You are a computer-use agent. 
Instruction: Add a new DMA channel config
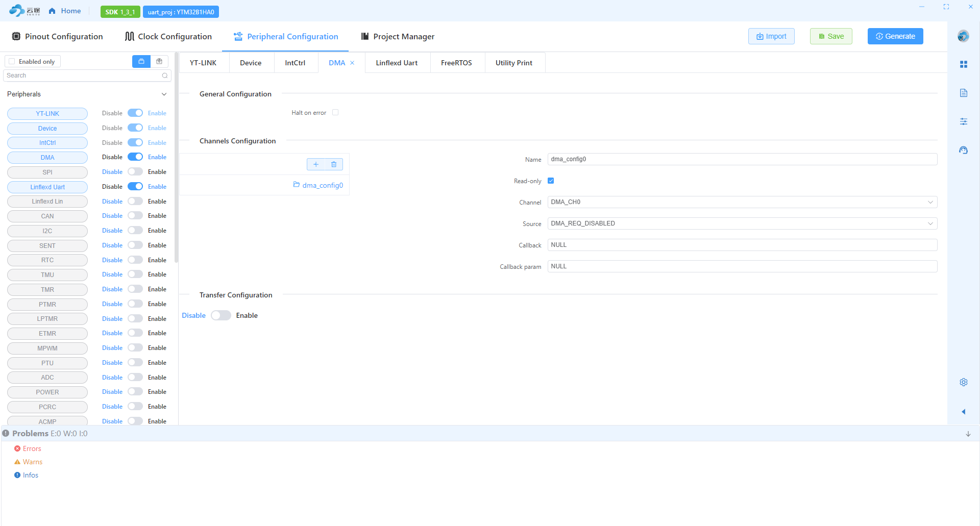tap(316, 164)
